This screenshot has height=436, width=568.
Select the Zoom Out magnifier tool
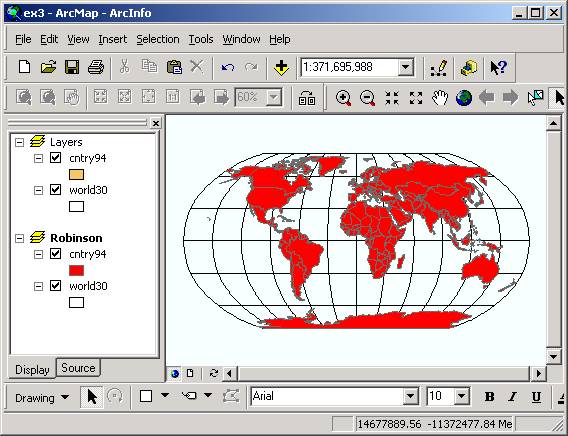(367, 98)
